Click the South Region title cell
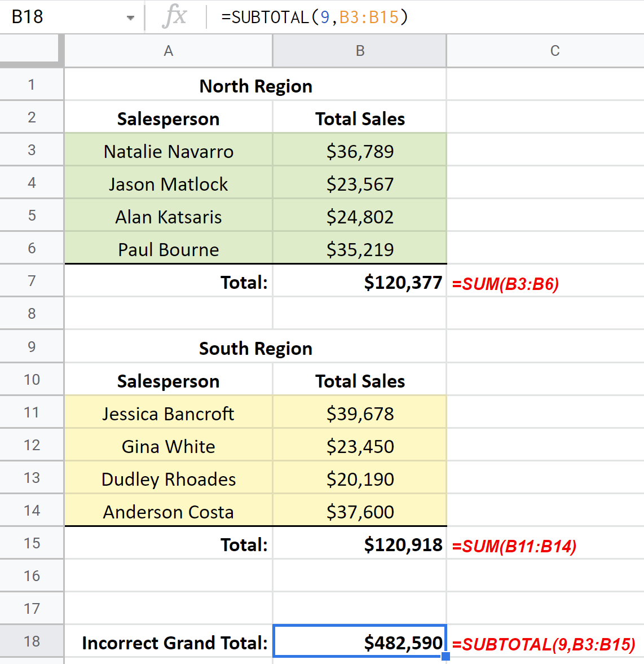This screenshot has width=644, height=664. pyautogui.click(x=255, y=348)
